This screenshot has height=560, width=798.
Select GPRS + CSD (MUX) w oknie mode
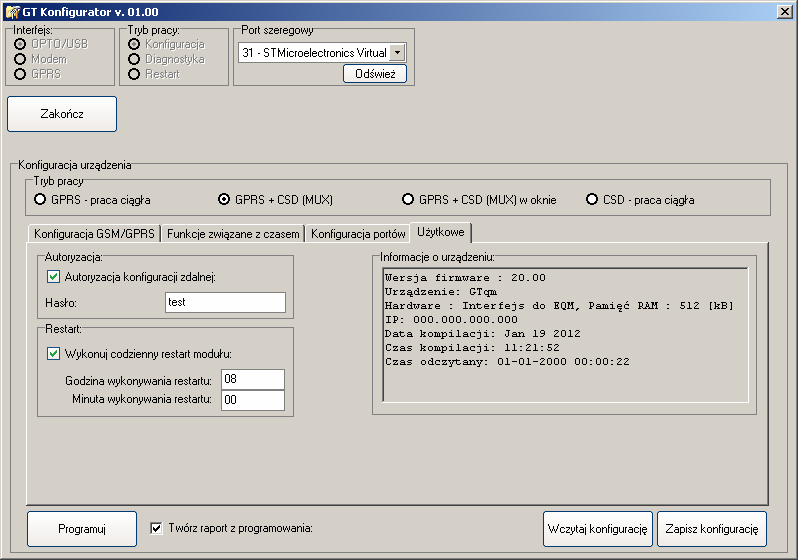[x=408, y=200]
